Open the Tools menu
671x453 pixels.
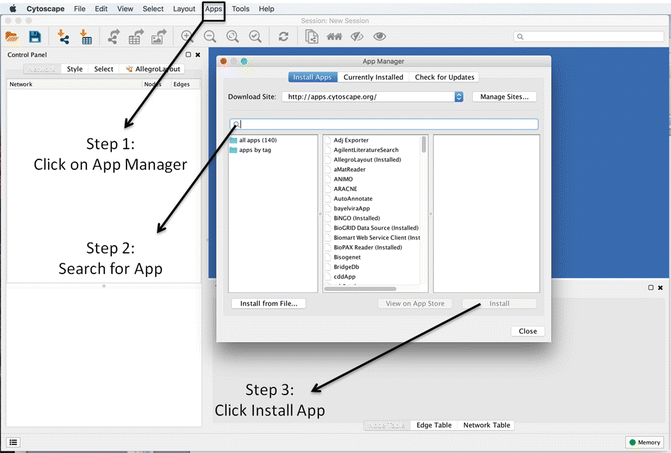(240, 9)
